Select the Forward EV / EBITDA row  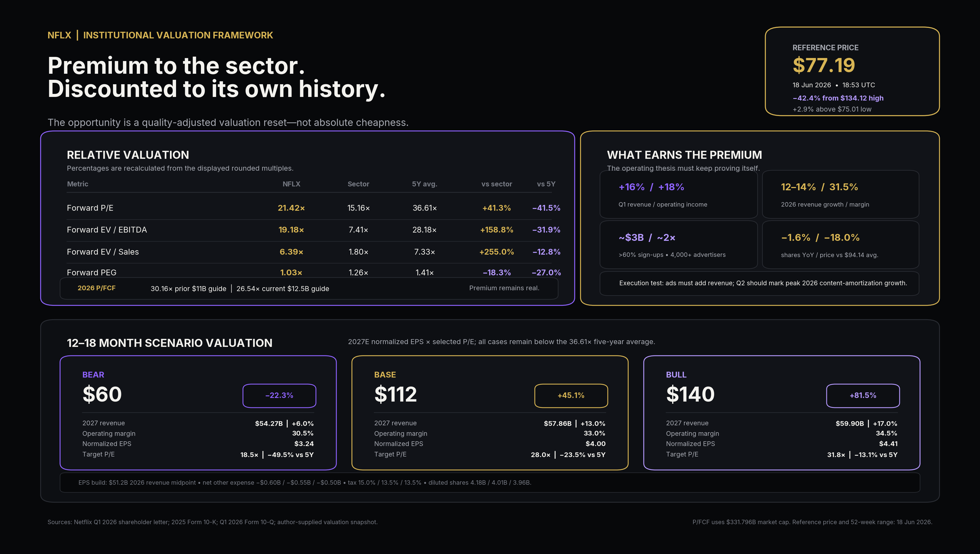313,230
